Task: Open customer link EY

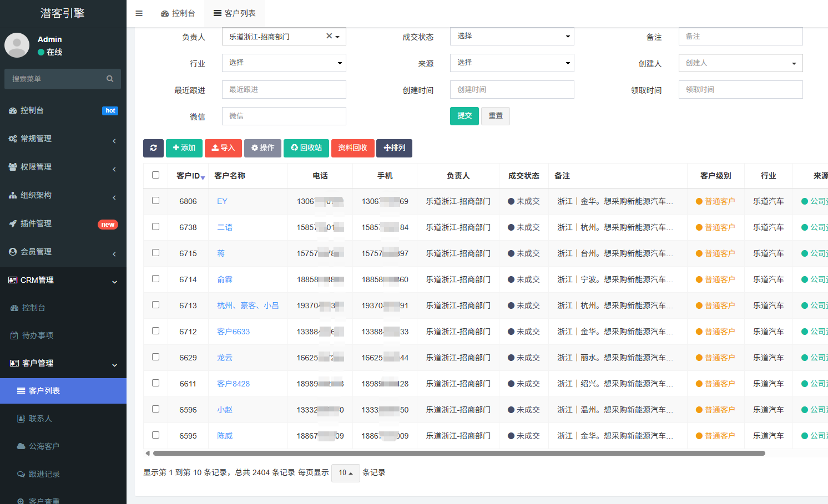Action: pos(222,201)
